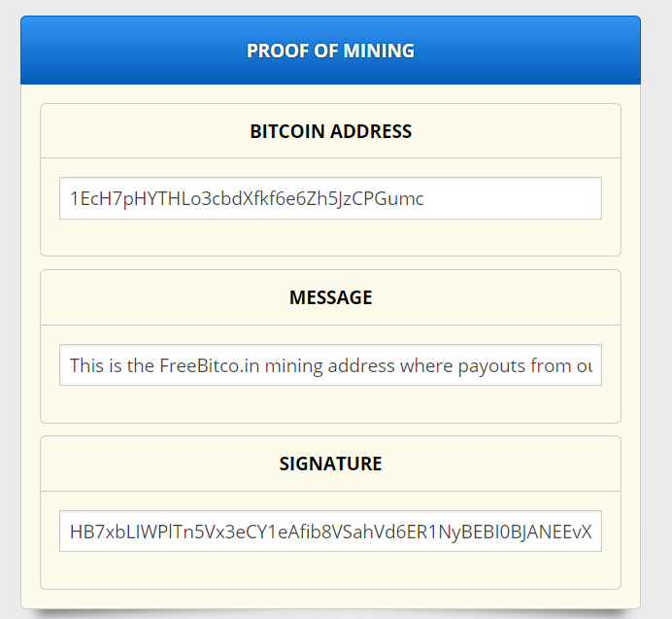Screen dimensions: 672x619
Task: Click the word MINING in header
Action: (380, 51)
